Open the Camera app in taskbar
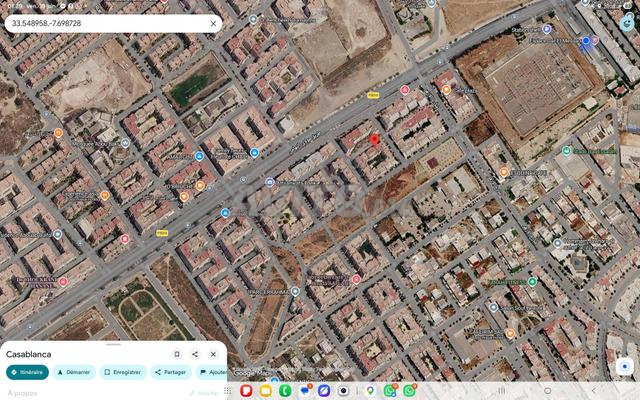The image size is (640, 400). [343, 391]
